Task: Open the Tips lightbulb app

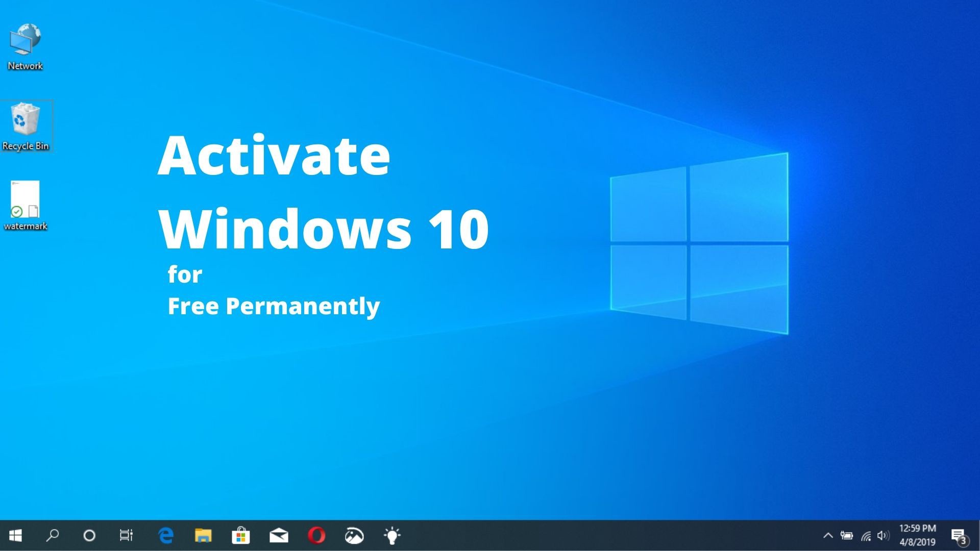Action: (x=392, y=535)
